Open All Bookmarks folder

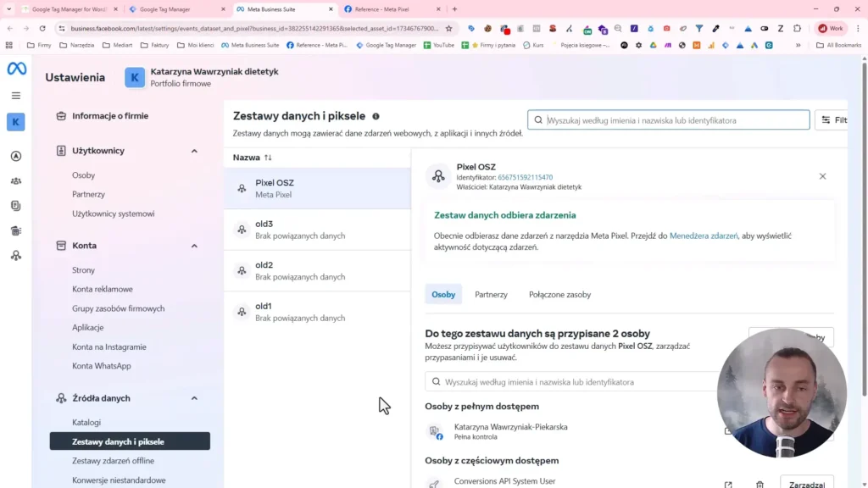838,45
